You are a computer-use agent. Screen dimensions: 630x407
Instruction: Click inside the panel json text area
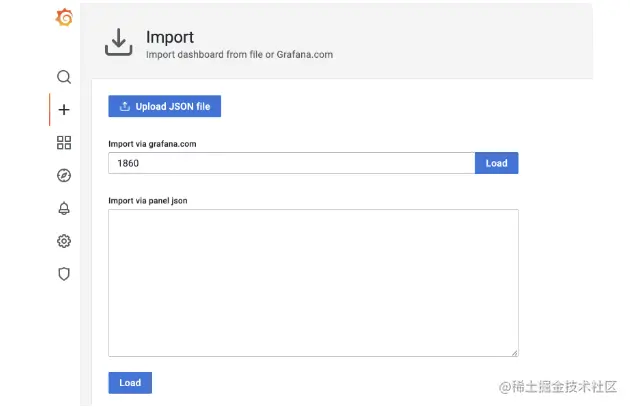pos(313,282)
